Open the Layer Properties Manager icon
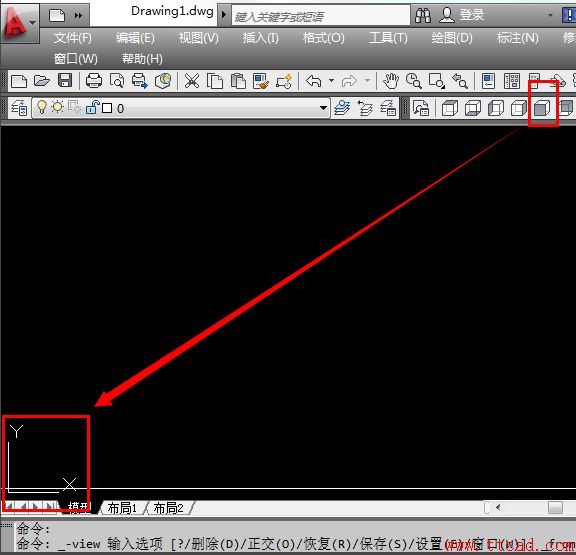Screen dimensions: 576x555 click(x=19, y=108)
